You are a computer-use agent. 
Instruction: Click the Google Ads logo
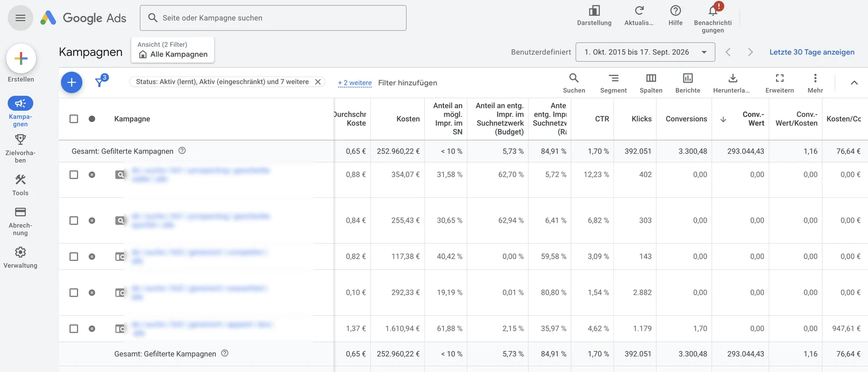pos(83,18)
